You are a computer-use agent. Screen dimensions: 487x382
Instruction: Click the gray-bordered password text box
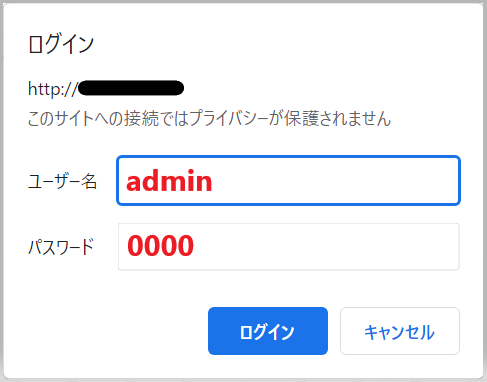(288, 246)
